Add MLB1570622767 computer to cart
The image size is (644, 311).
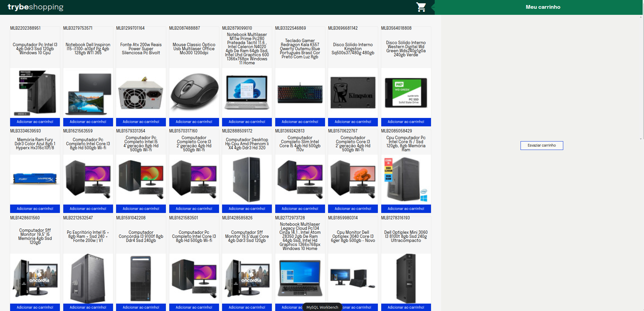click(353, 209)
